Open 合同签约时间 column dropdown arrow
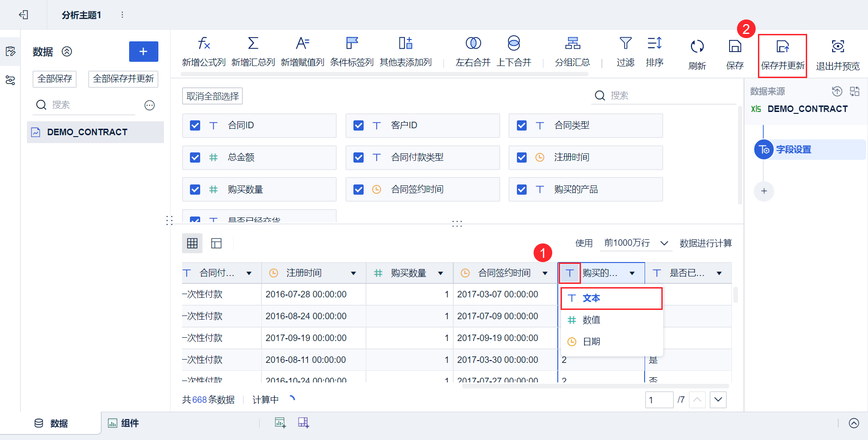The image size is (868, 440). point(545,273)
